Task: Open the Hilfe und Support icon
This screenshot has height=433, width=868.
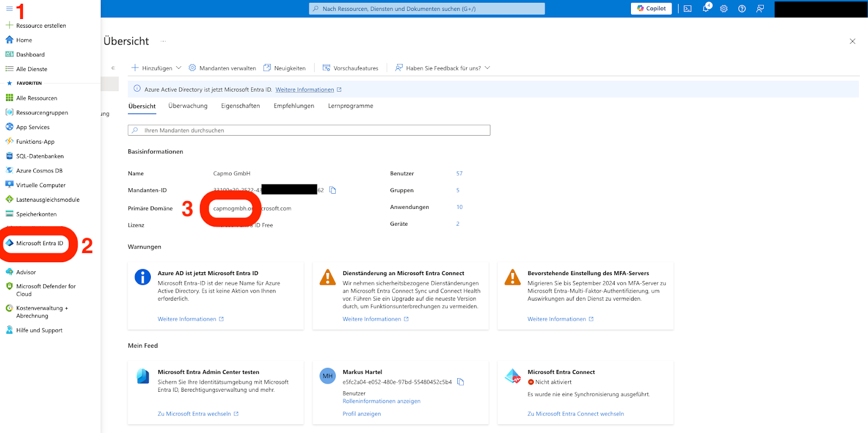Action: (x=9, y=330)
